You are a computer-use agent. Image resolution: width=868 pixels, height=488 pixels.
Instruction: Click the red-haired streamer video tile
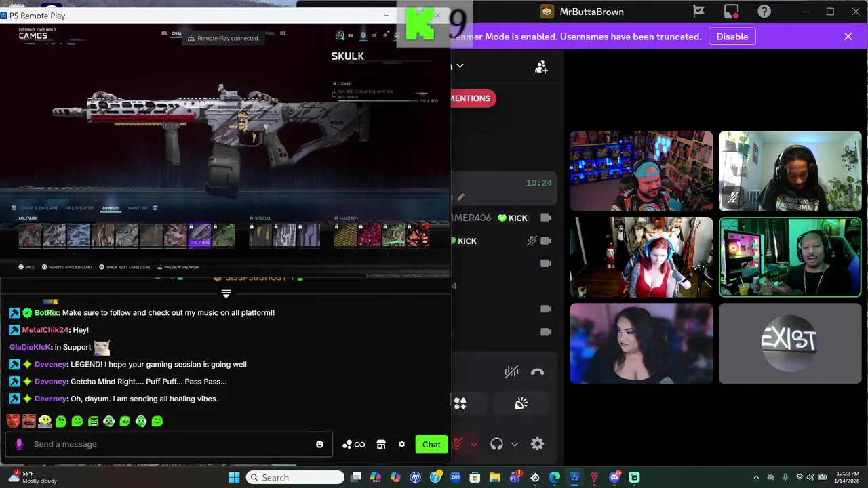coord(641,258)
